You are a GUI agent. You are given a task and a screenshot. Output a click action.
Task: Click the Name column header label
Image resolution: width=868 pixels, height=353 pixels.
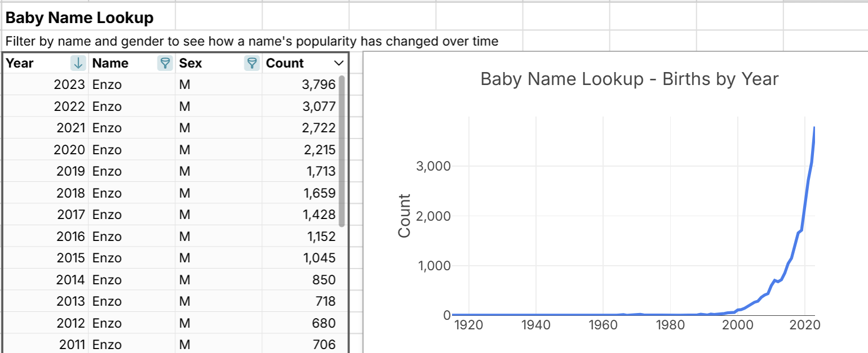pos(110,63)
